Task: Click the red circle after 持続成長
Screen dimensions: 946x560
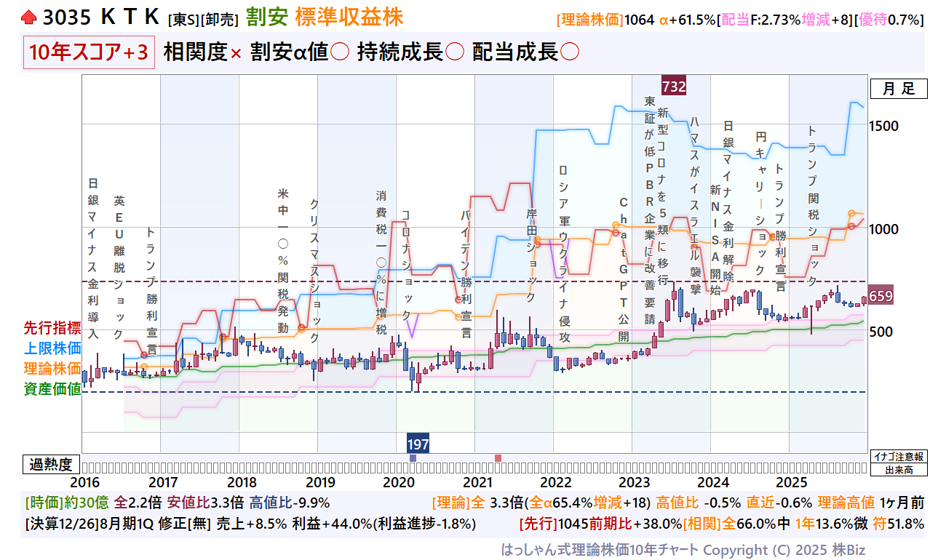Action: point(454,53)
